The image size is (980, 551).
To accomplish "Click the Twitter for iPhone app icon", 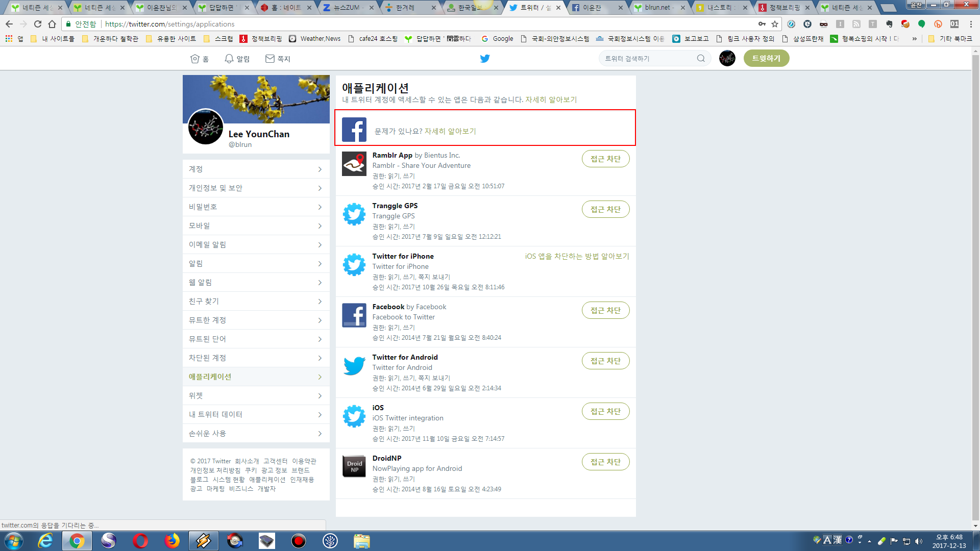I will tap(354, 265).
